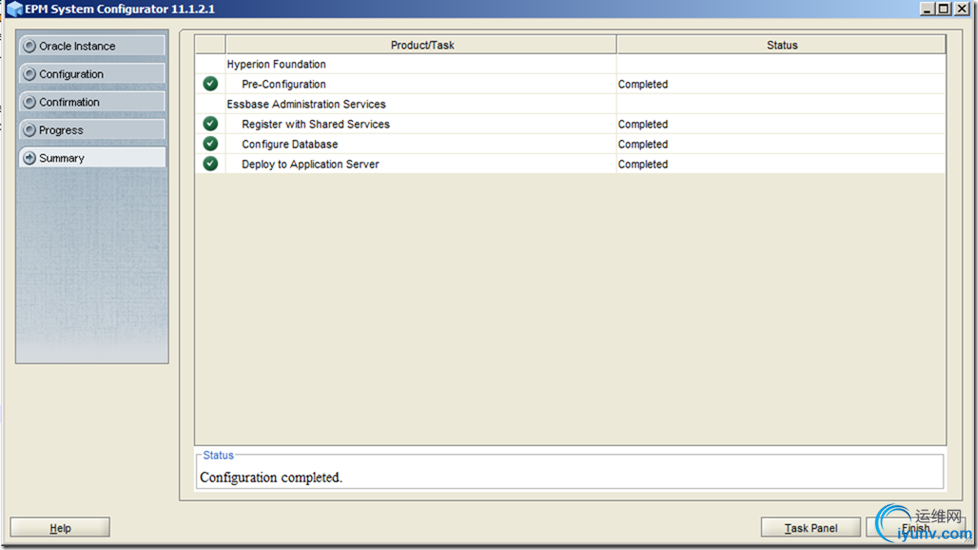Viewport: 978px width, 550px height.
Task: Click the Finish button
Action: pyautogui.click(x=916, y=528)
